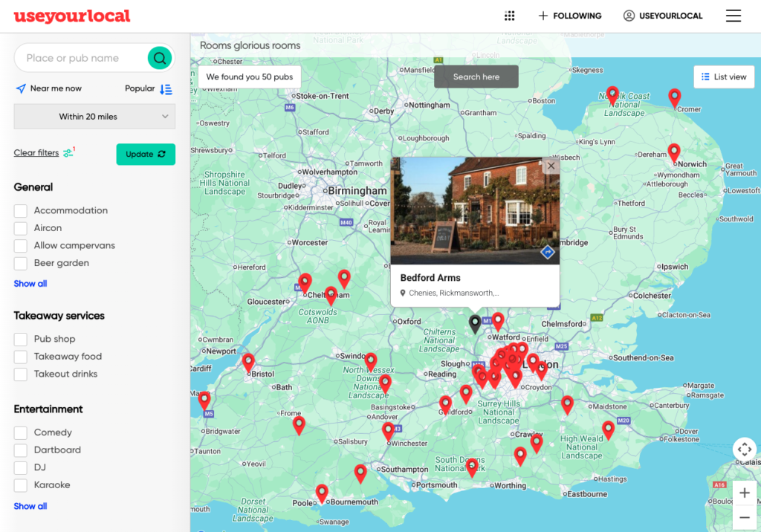Click the Place or pub name field
The height and width of the screenshot is (532, 761).
tap(82, 58)
